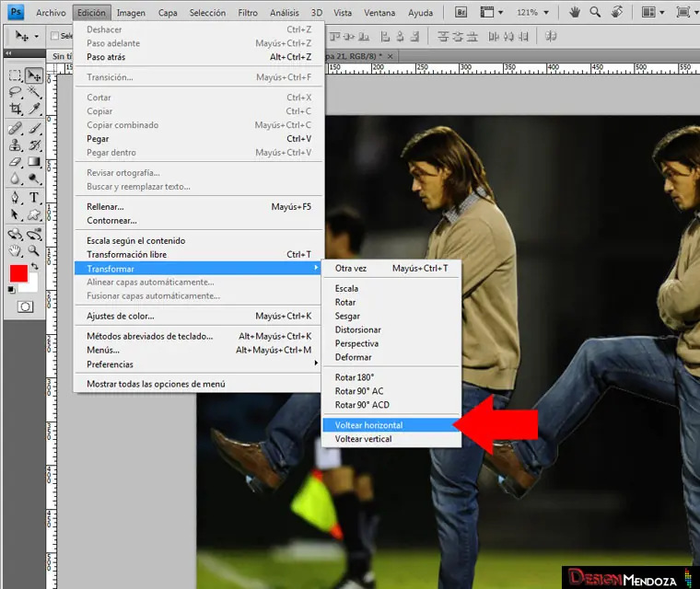Select Transformación libre menu entry
Image resolution: width=700 pixels, height=589 pixels.
coord(197,254)
